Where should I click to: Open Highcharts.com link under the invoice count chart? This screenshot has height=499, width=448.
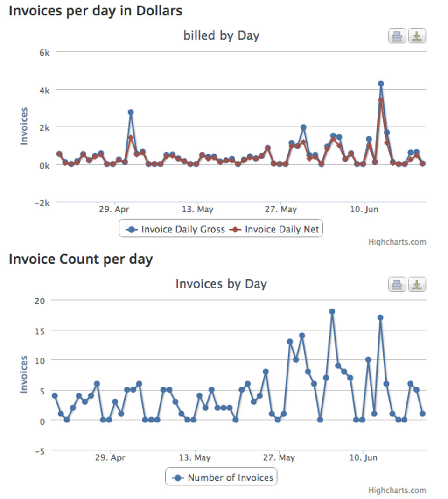397,490
